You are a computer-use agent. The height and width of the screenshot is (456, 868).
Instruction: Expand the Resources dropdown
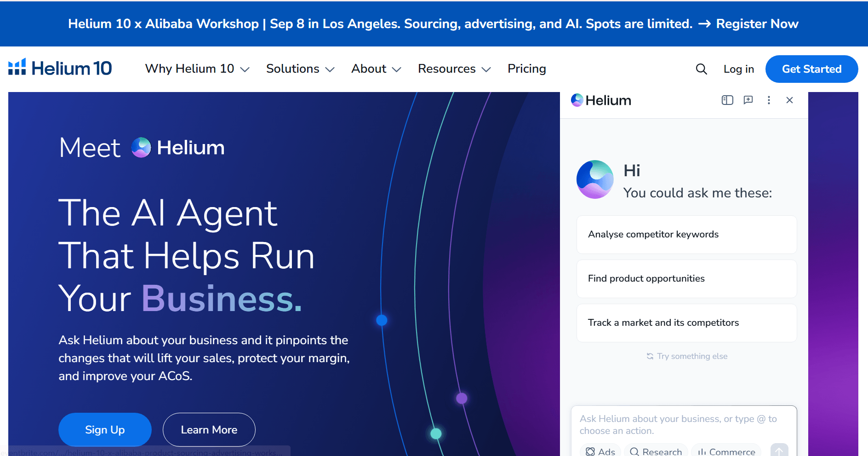coord(454,69)
